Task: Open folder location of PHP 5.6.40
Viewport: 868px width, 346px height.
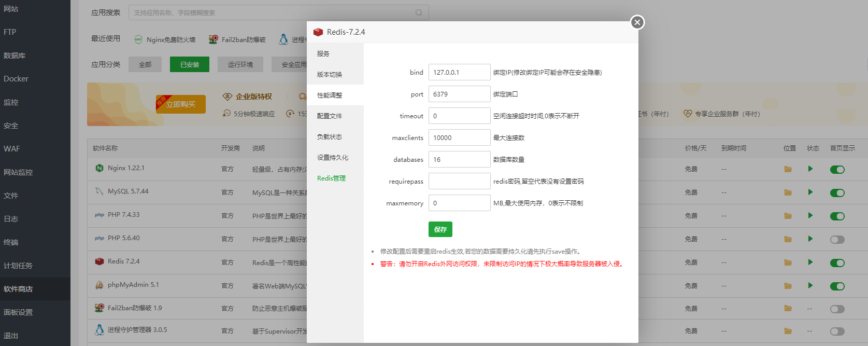Action: click(788, 239)
